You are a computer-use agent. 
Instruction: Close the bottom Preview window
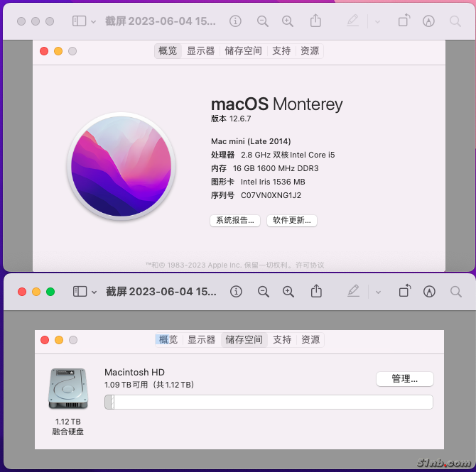[22, 292]
